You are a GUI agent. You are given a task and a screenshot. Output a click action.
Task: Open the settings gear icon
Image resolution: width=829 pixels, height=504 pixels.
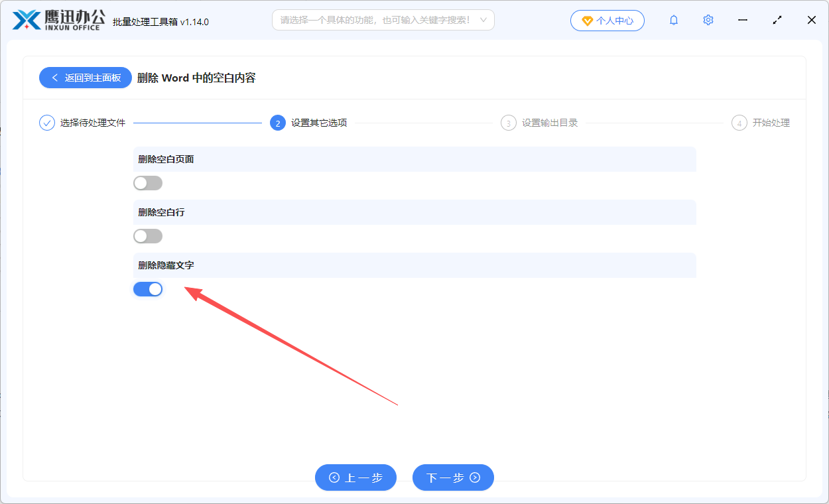click(x=708, y=20)
